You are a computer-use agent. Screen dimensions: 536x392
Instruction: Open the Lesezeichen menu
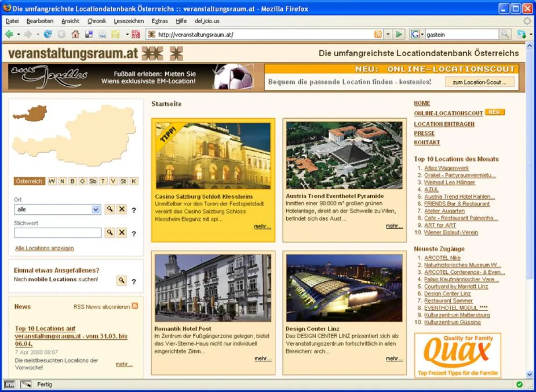[129, 21]
